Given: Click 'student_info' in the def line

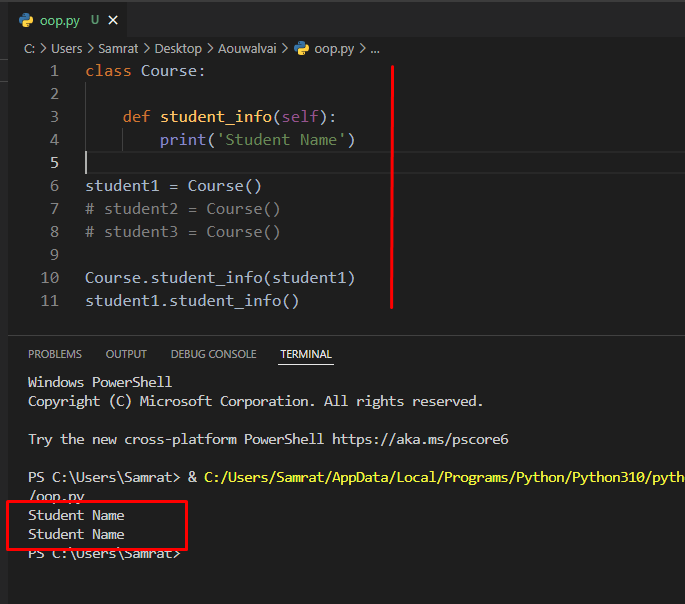Looking at the screenshot, I should point(216,117).
